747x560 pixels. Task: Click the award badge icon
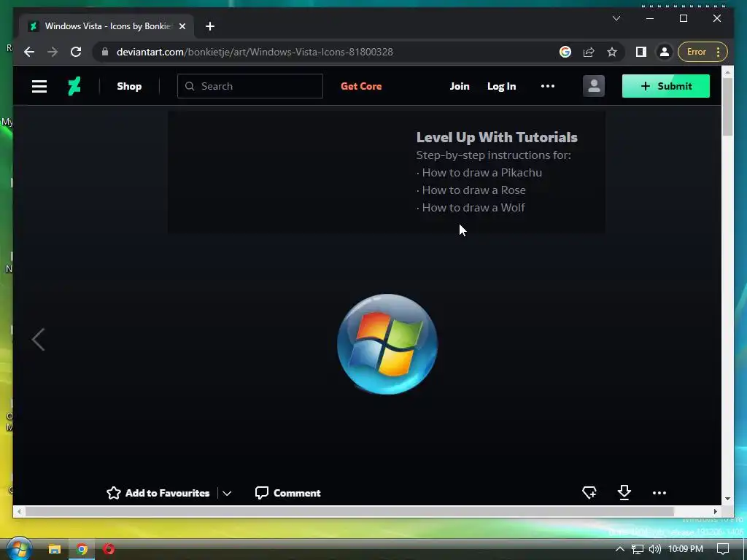pos(589,492)
